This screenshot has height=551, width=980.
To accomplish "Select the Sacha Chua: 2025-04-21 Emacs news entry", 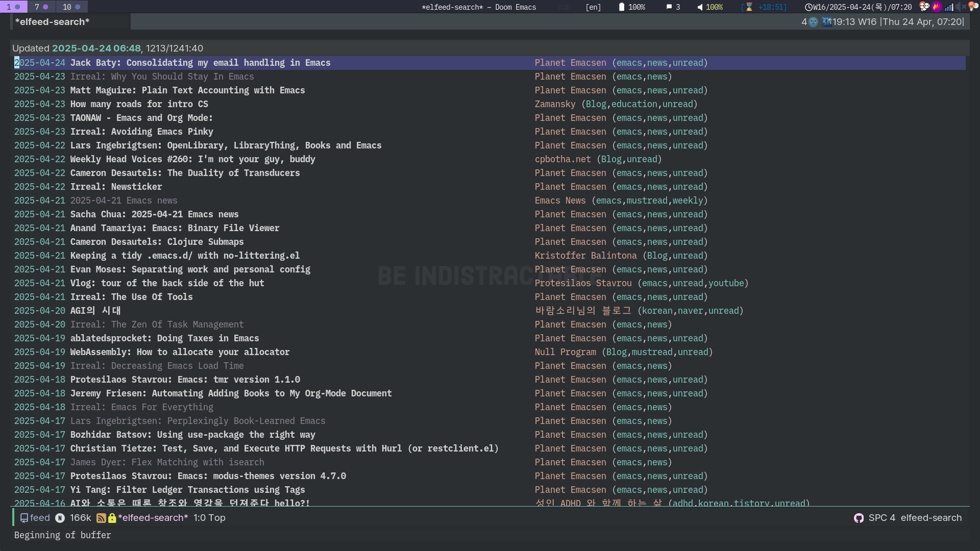I will coord(154,214).
